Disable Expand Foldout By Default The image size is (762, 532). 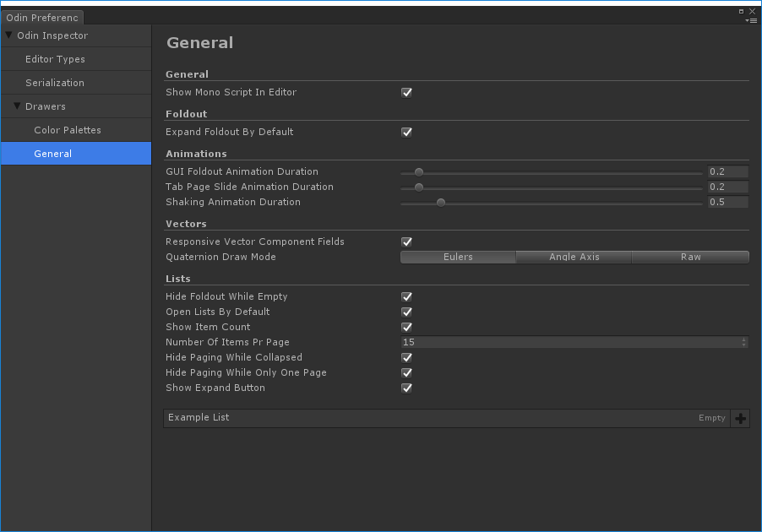coord(406,132)
